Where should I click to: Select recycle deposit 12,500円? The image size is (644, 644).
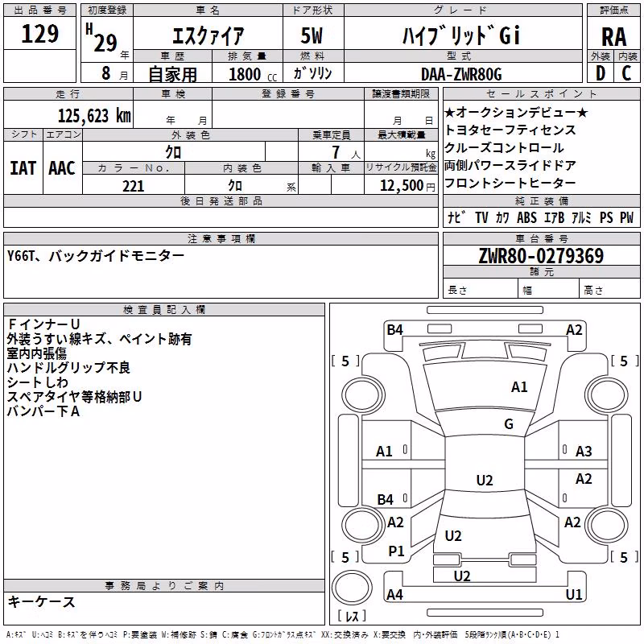407,186
